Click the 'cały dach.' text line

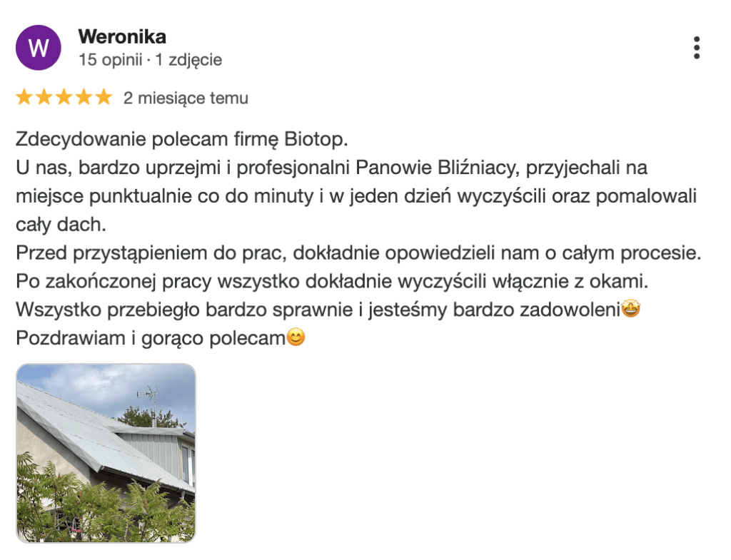click(61, 224)
